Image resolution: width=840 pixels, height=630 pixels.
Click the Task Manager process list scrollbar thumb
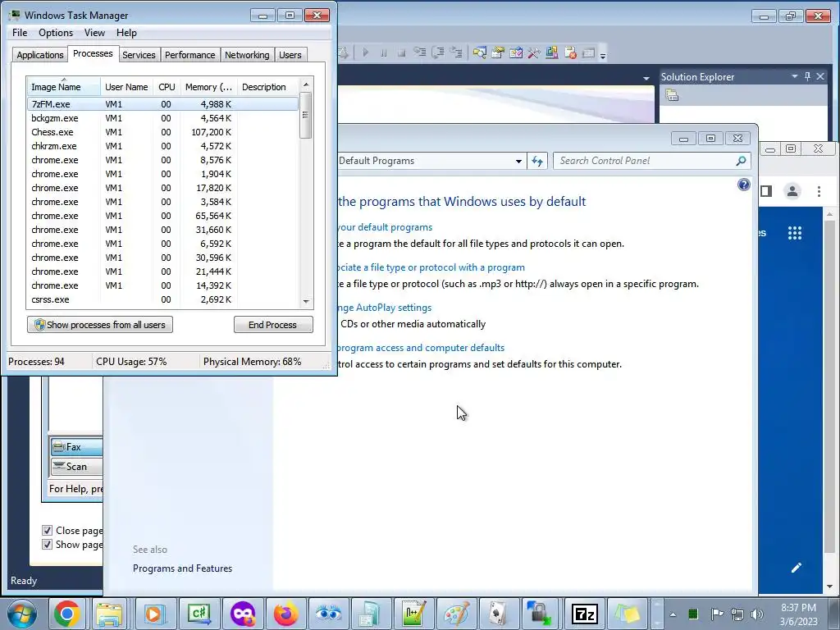305,115
